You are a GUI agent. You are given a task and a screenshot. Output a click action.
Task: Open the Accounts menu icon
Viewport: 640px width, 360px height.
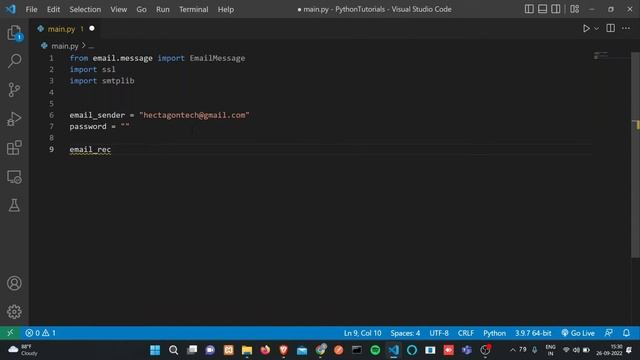[x=14, y=283]
